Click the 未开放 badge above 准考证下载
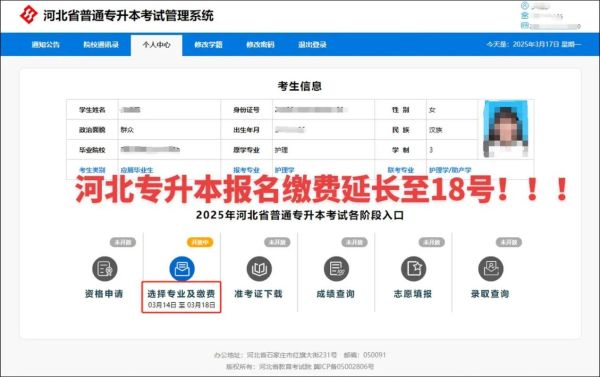Viewport: 600px width, 377px height. (277, 242)
